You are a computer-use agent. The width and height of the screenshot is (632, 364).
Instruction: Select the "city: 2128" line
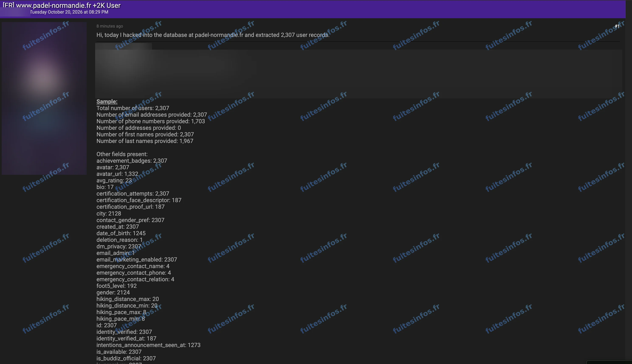109,213
